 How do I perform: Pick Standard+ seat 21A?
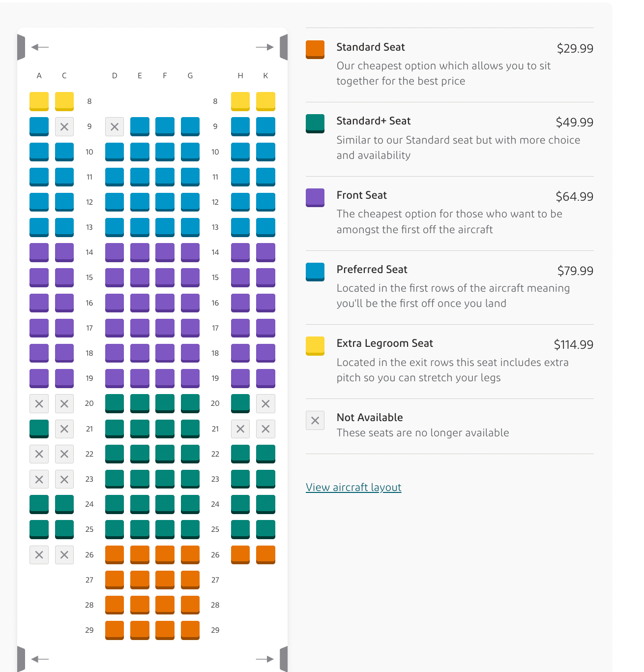tap(39, 428)
